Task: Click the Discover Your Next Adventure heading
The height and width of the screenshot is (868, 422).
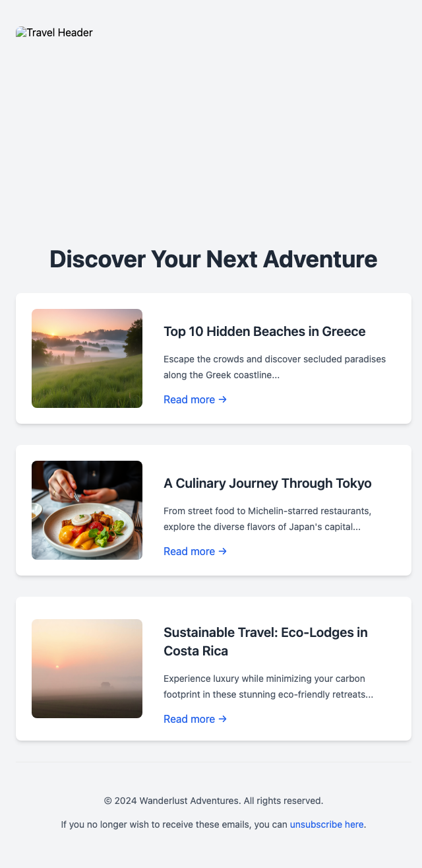Action: (x=213, y=259)
